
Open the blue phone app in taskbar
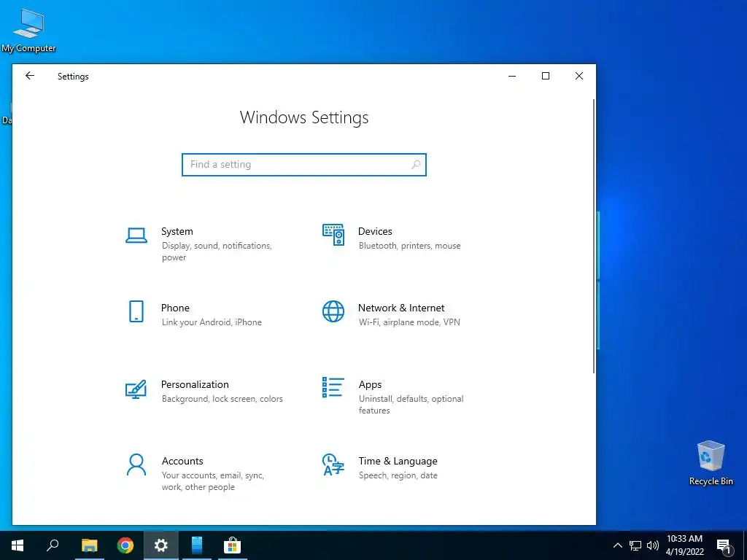pos(197,545)
